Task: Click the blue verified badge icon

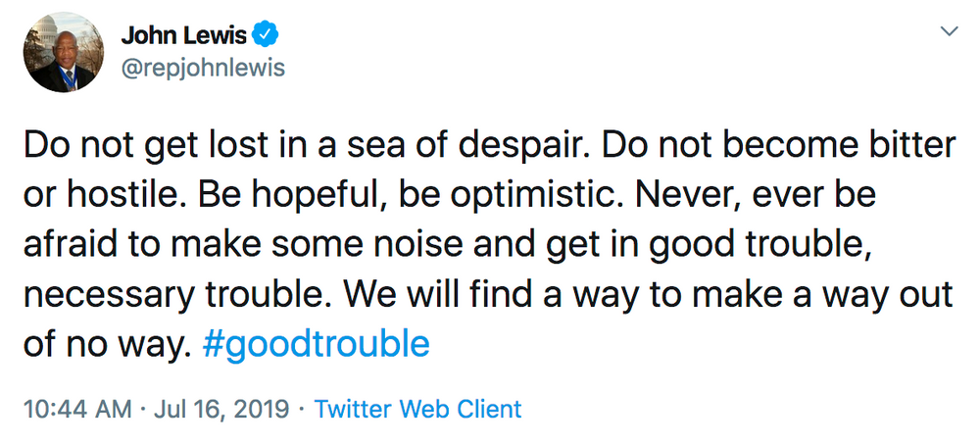Action: (266, 35)
